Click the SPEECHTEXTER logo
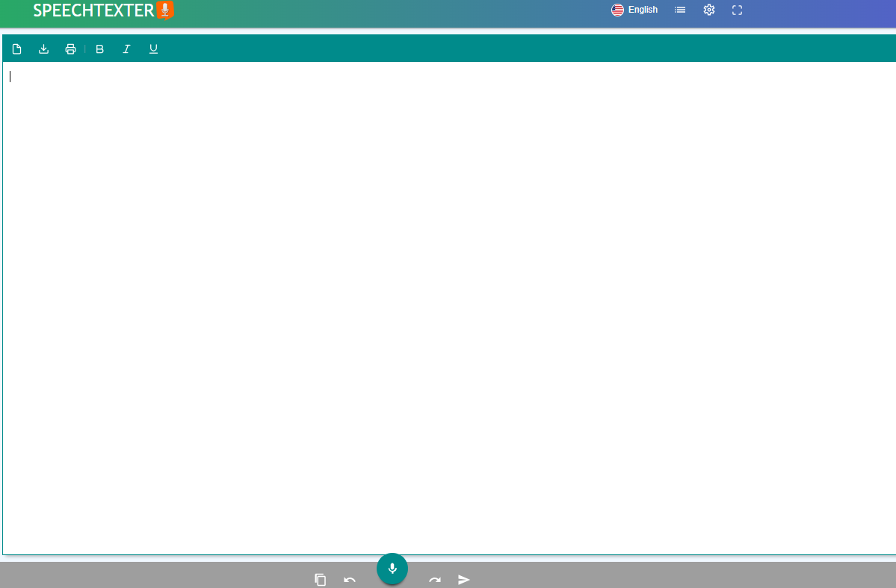This screenshot has width=896, height=588. coord(93,11)
